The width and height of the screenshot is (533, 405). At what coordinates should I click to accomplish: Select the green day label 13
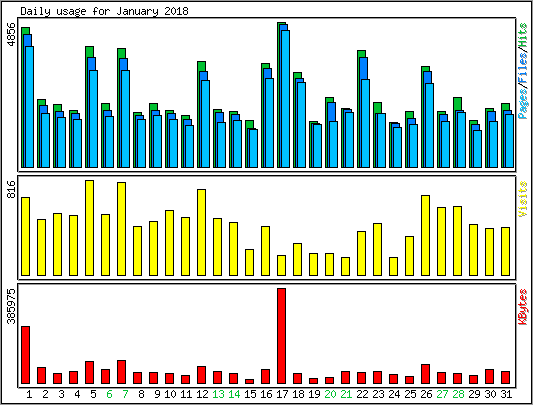(218, 394)
